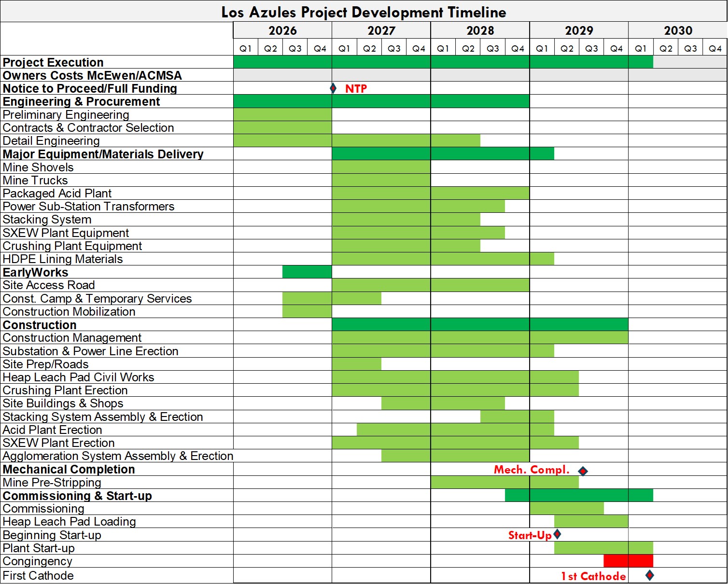Click the red NTP text label
728x584 pixels.
[356, 88]
